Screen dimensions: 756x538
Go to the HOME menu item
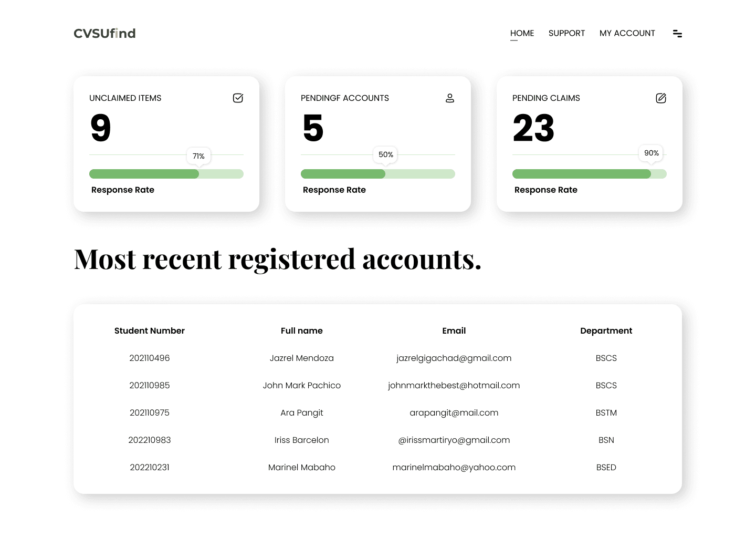522,33
